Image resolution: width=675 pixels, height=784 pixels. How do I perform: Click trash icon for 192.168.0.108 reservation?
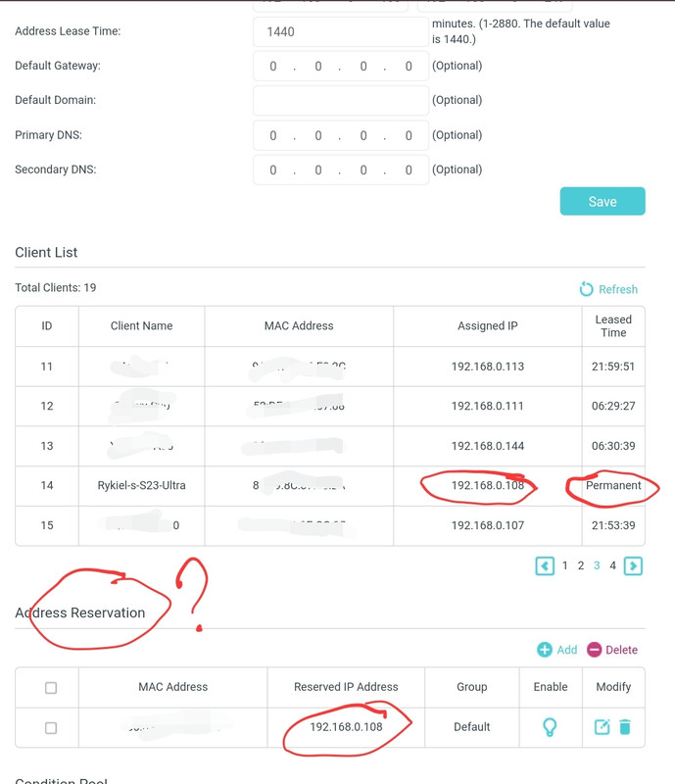point(625,726)
